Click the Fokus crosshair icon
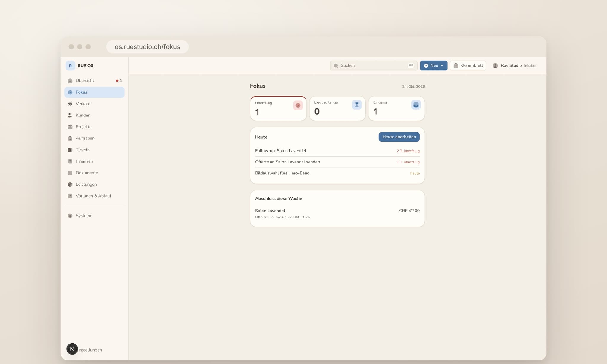Image resolution: width=607 pixels, height=364 pixels. pyautogui.click(x=70, y=92)
